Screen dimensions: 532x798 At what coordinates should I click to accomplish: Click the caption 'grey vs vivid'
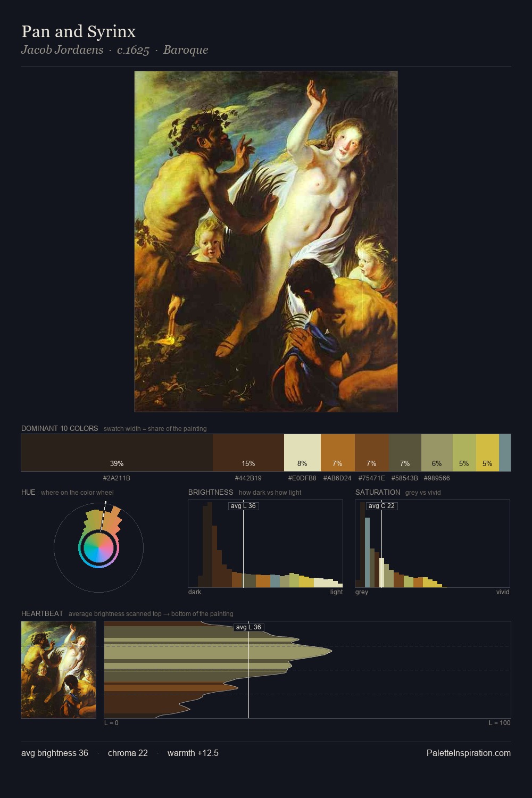[x=423, y=493]
